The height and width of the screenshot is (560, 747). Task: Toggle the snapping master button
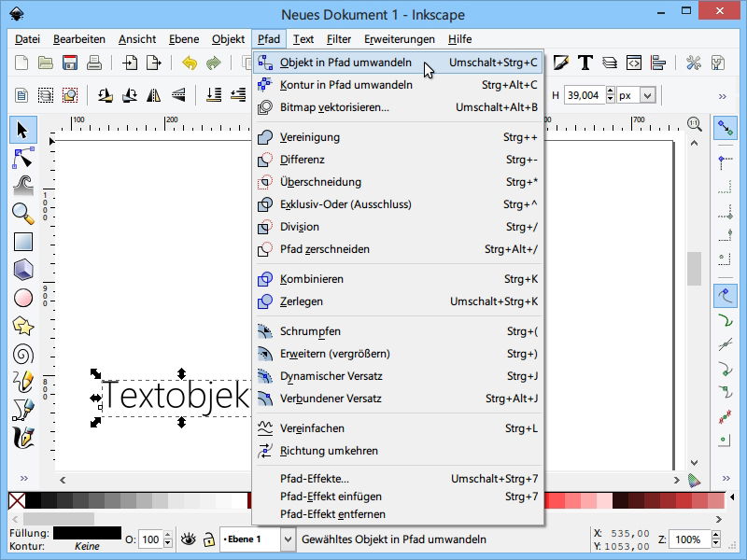(726, 128)
